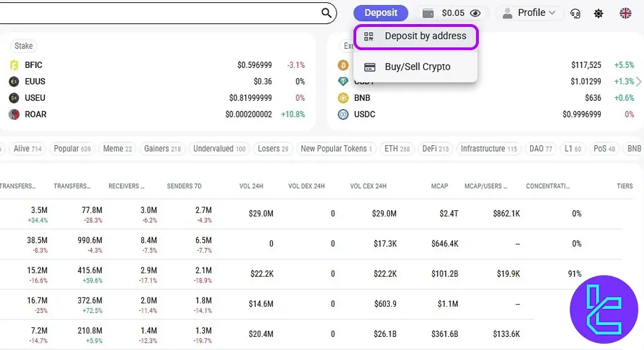The height and width of the screenshot is (350, 644).
Task: Select the Gainers filter chip
Action: click(x=162, y=148)
